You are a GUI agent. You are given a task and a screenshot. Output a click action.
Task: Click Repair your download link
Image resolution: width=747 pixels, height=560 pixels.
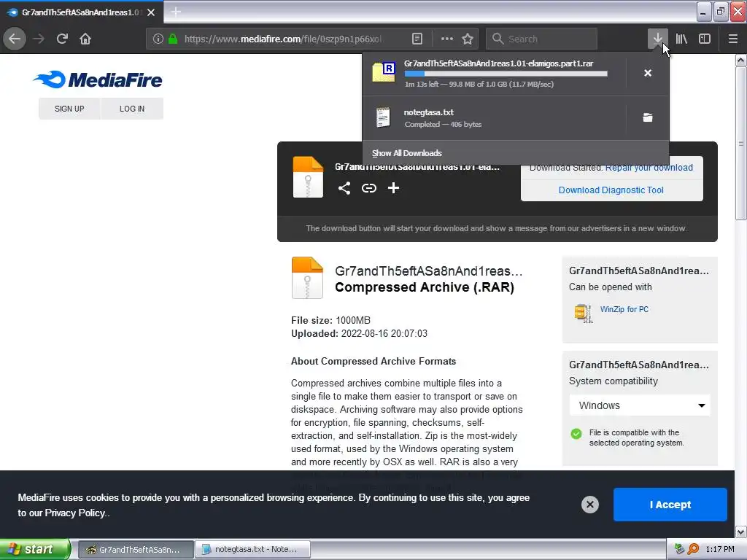click(649, 168)
